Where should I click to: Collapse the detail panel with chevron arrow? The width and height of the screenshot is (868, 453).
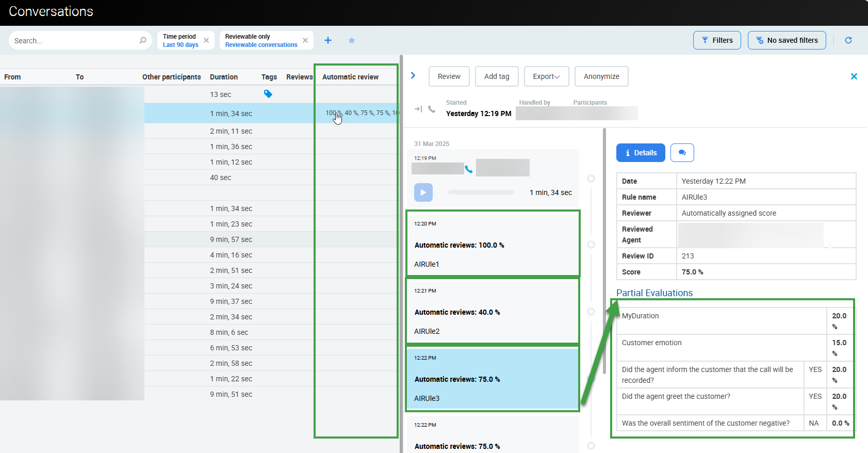pyautogui.click(x=413, y=75)
